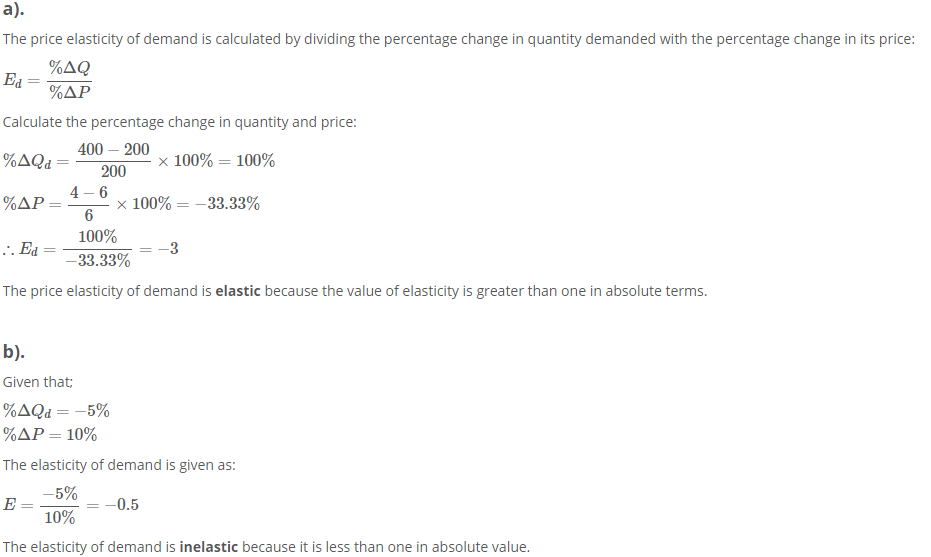Viewport: 931px width, 557px height.
Task: Click the equation %ΔQd = −5%
Action: pos(56,411)
